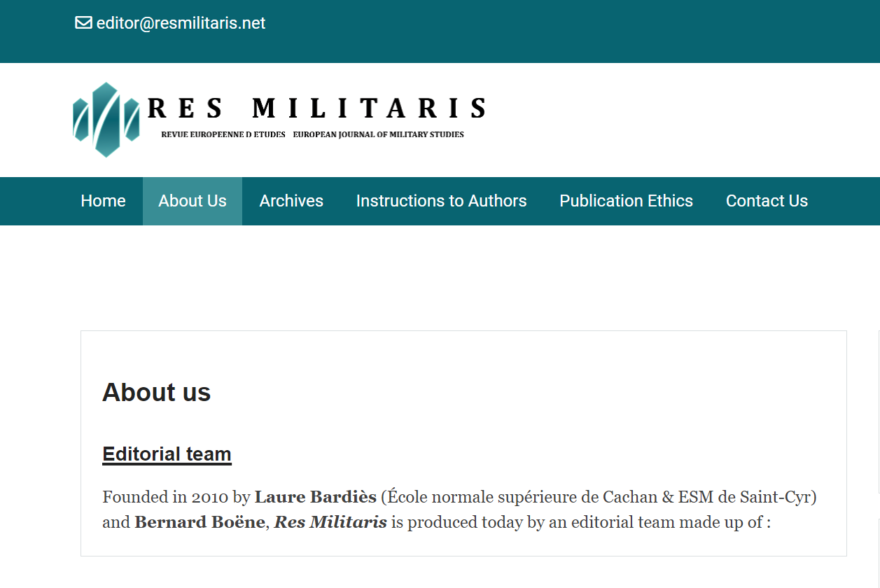Click the envelope icon in top bar
Image resolution: width=880 pixels, height=588 pixels.
click(x=83, y=23)
